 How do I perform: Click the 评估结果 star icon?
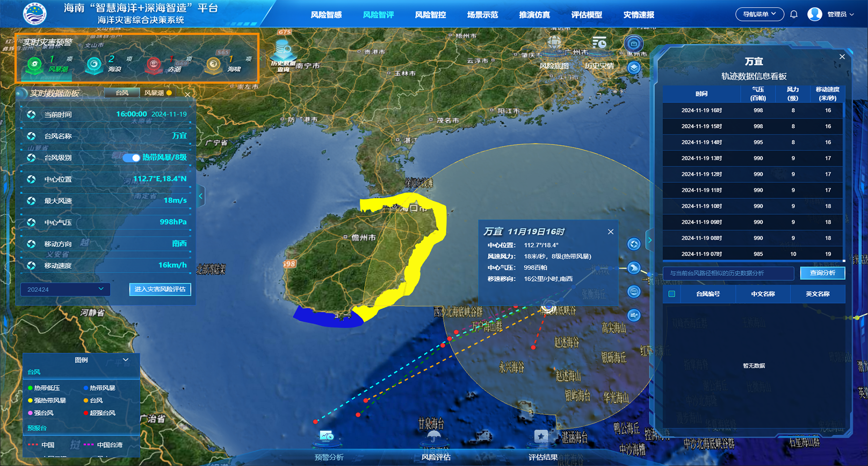pyautogui.click(x=541, y=436)
